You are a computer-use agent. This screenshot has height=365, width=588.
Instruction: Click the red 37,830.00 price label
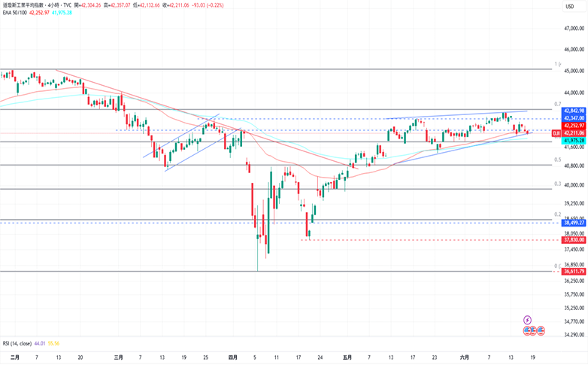574,239
